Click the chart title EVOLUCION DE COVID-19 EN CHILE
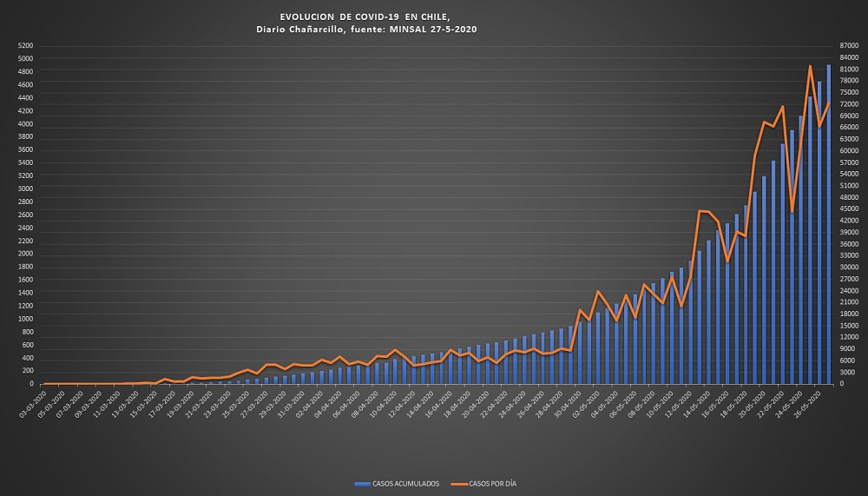The image size is (868, 496). (365, 17)
